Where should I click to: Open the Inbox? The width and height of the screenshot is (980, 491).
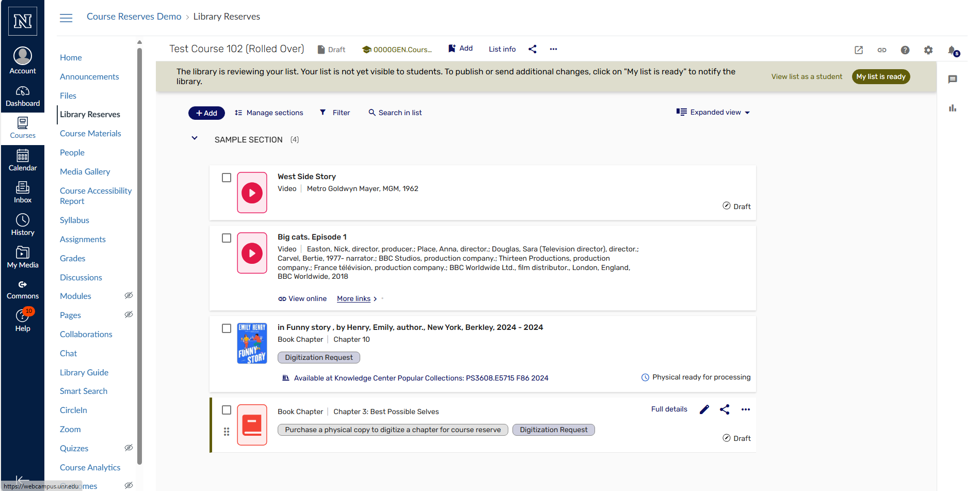[x=23, y=192]
